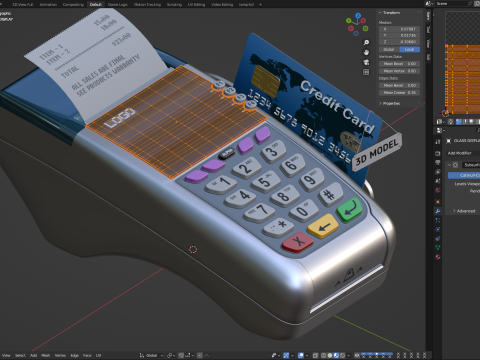
Task: Toggle the camera view icon in the viewport
Action: point(366,62)
